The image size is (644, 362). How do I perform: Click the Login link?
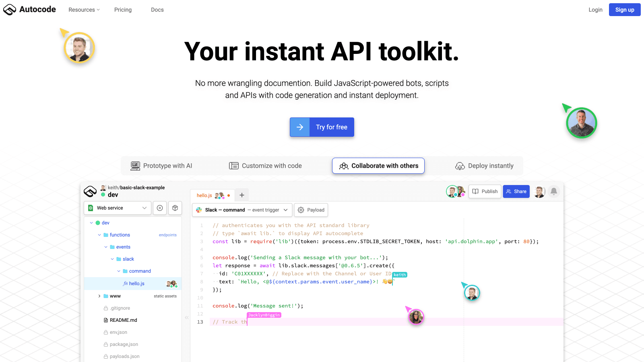point(595,10)
